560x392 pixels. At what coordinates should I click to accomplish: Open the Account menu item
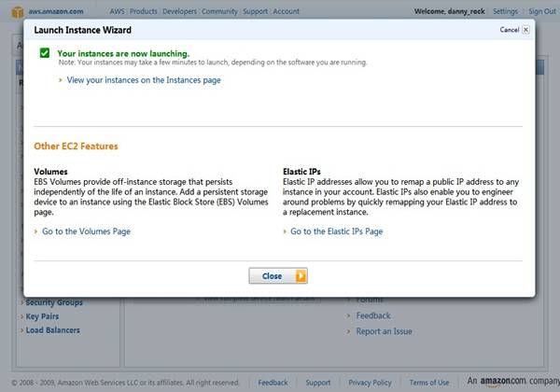pyautogui.click(x=286, y=12)
